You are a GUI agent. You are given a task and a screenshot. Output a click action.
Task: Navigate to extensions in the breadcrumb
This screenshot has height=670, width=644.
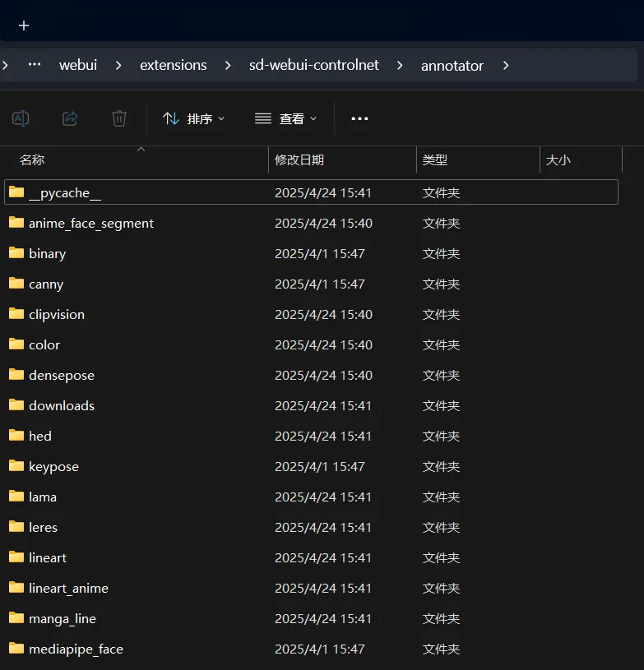tap(174, 65)
